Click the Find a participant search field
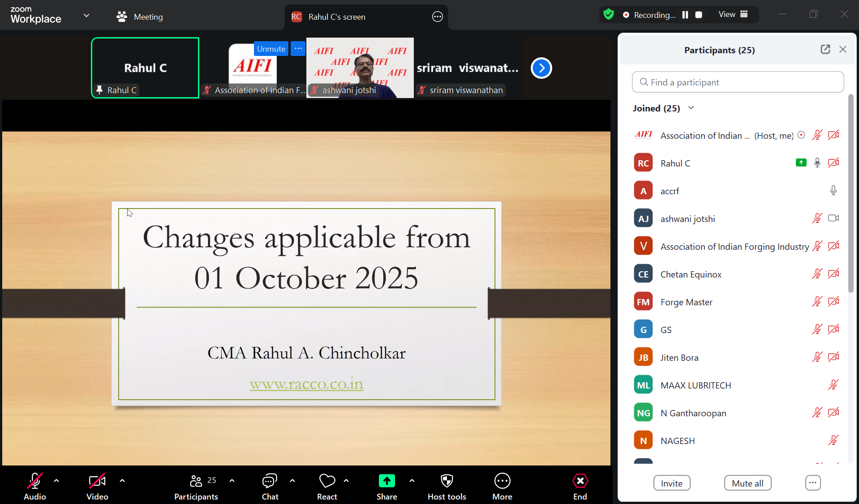The height and width of the screenshot is (504, 859). coord(738,82)
